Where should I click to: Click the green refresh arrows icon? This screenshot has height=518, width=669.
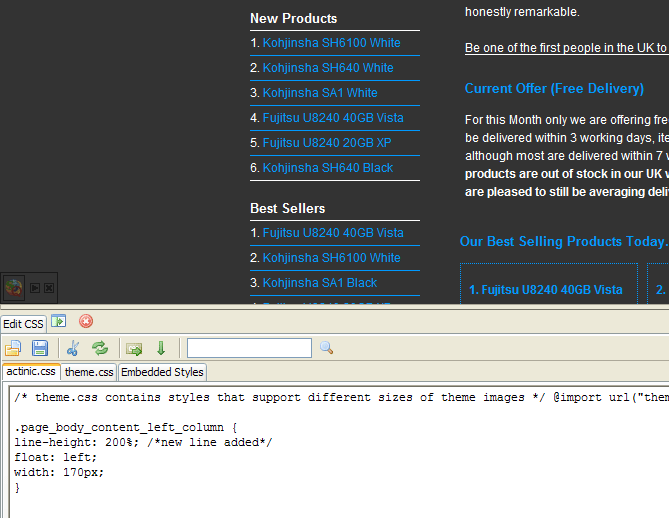point(100,348)
